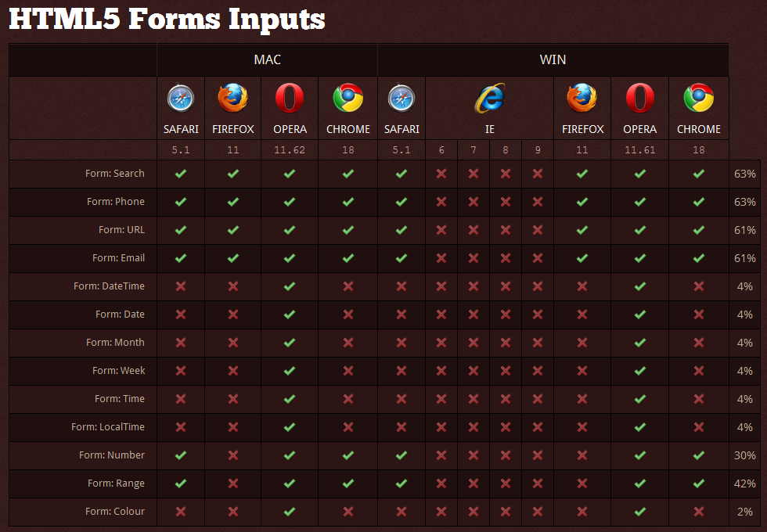Click the 42% total for Form: Range

point(745,483)
